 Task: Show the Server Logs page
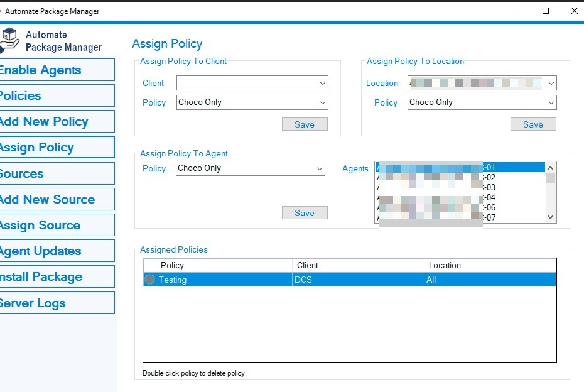pos(57,303)
